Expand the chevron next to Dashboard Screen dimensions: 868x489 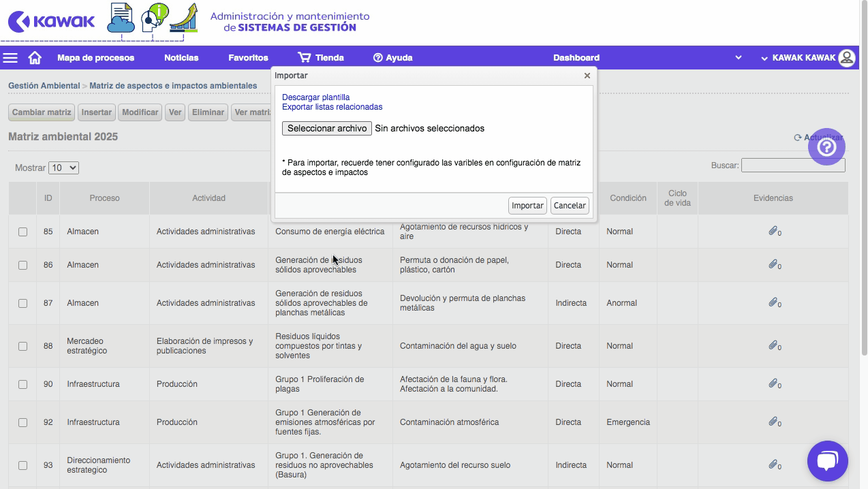738,58
